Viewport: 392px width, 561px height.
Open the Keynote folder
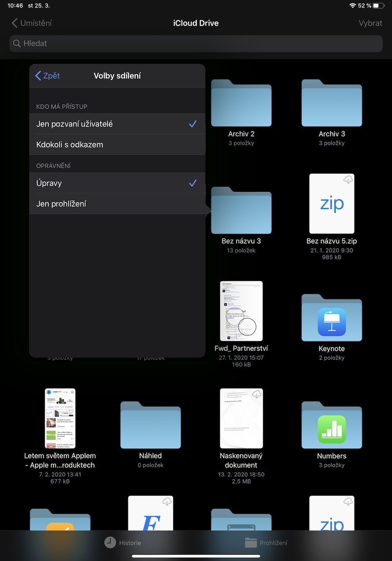(x=332, y=317)
